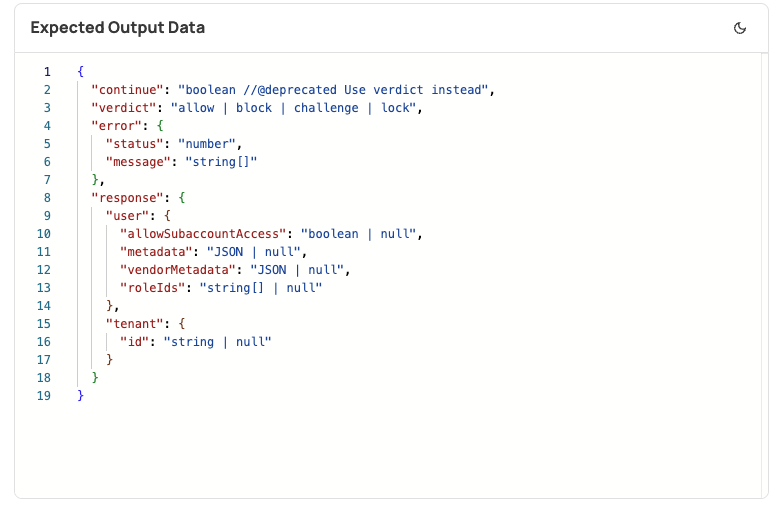Toggle dark mode with the moon icon
The image size is (782, 514).
[x=740, y=28]
